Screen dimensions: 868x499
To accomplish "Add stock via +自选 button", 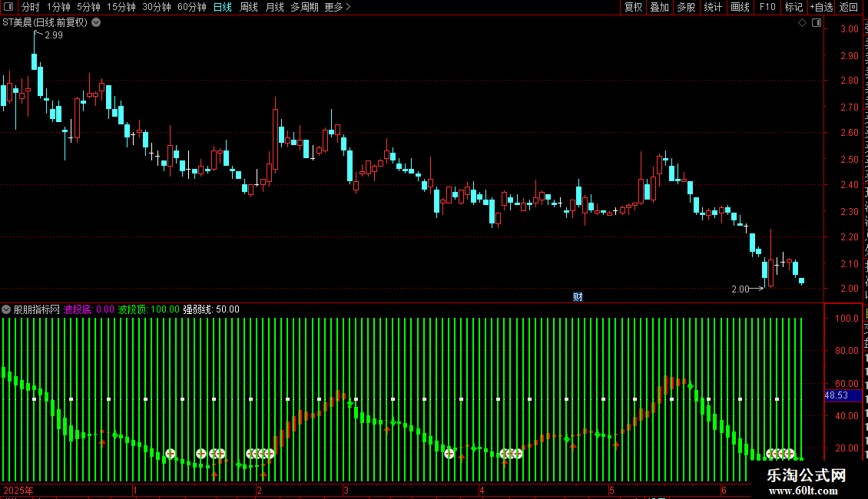I will [x=821, y=7].
